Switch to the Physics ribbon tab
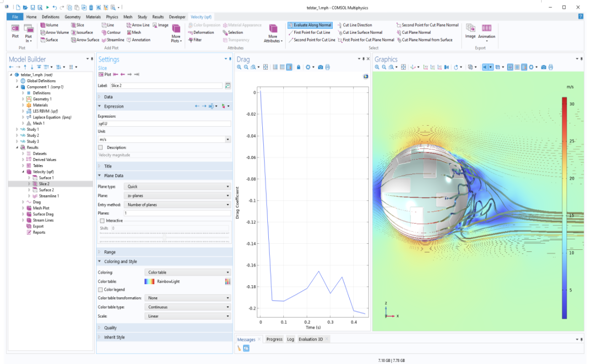The width and height of the screenshot is (593, 364). 112,17
